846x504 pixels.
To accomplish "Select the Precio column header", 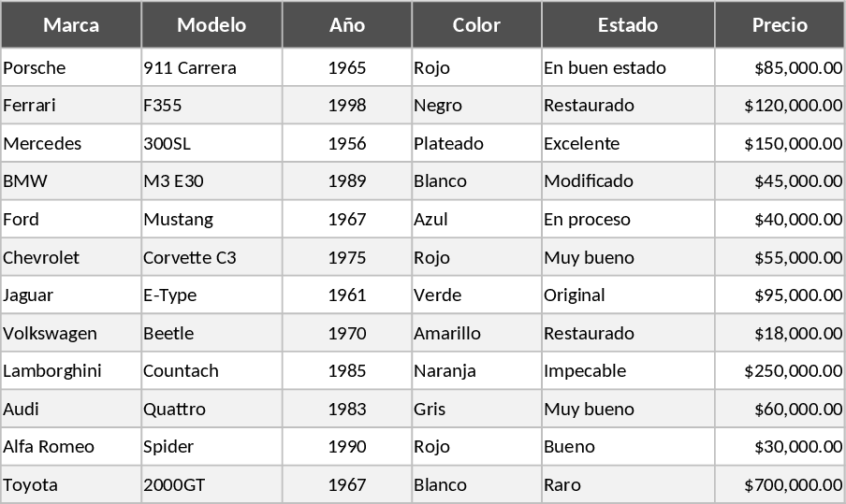I will [780, 25].
